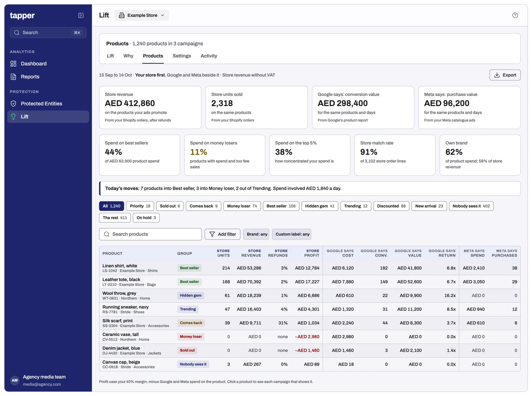Focus the sidebar Search box

(48, 33)
